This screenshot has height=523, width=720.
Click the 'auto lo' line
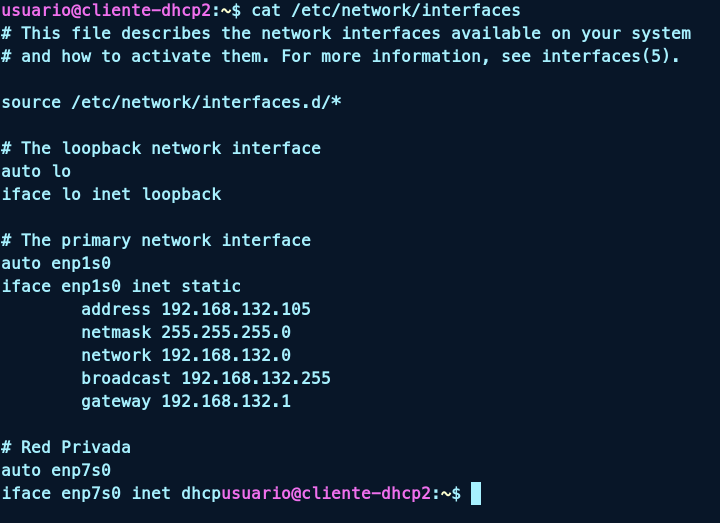coord(36,171)
